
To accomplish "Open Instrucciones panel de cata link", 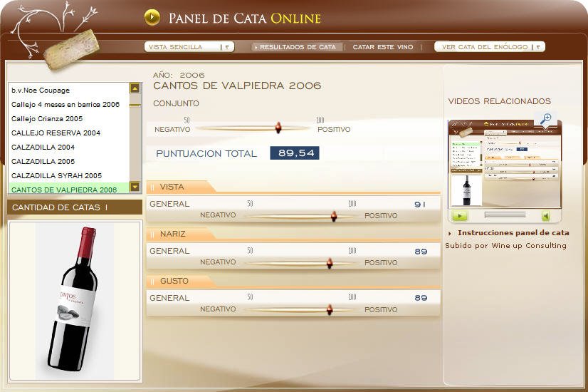I will coord(513,233).
